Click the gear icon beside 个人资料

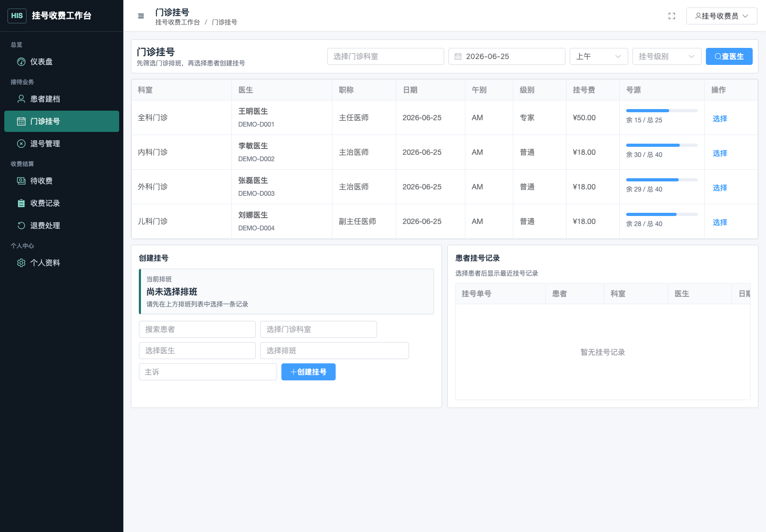tap(21, 263)
